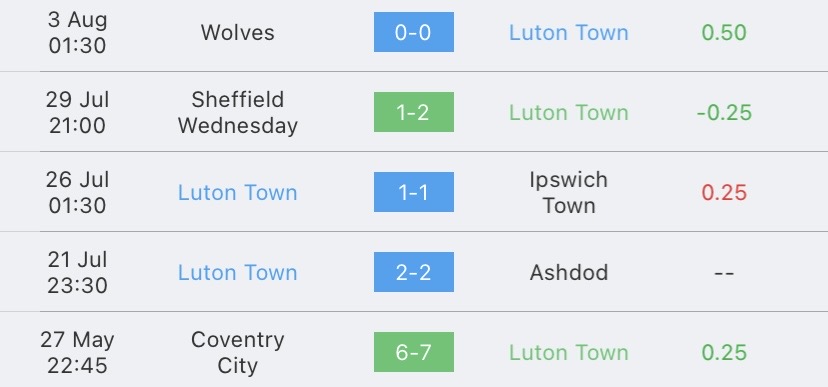Click Luton Town in the Ipswich Town row
This screenshot has height=387, width=828.
click(238, 193)
